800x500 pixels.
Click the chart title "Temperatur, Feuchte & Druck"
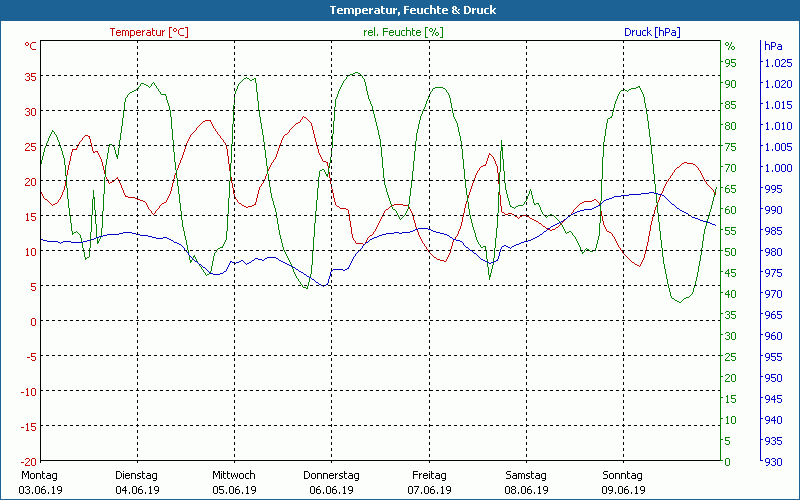[413, 10]
